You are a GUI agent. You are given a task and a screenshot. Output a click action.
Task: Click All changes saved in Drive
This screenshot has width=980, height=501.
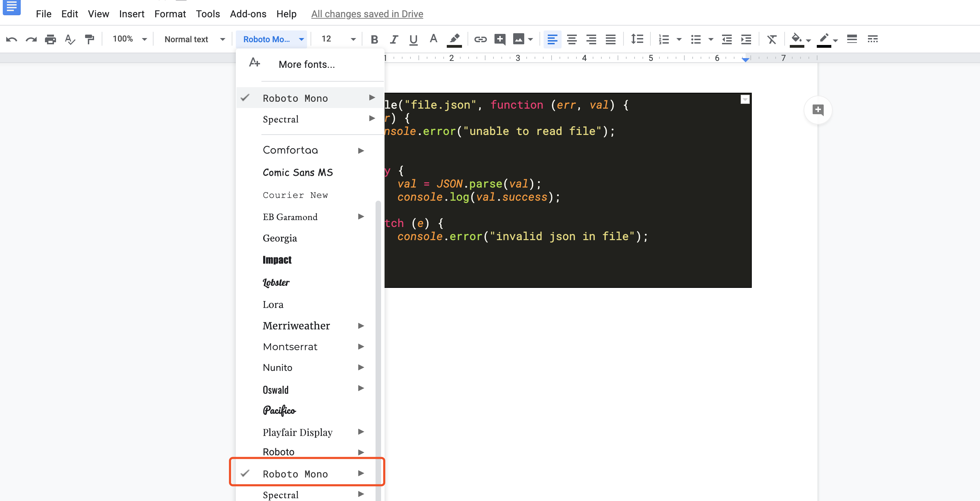click(x=367, y=14)
